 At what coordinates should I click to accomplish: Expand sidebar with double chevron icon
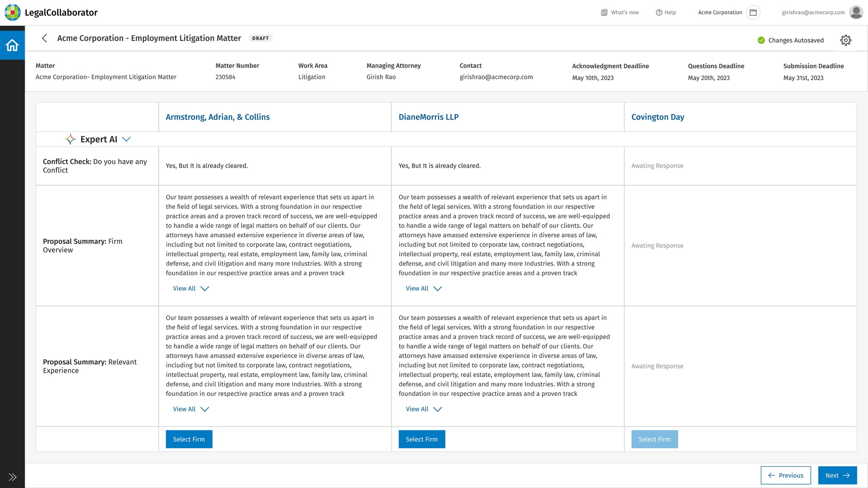pyautogui.click(x=12, y=477)
